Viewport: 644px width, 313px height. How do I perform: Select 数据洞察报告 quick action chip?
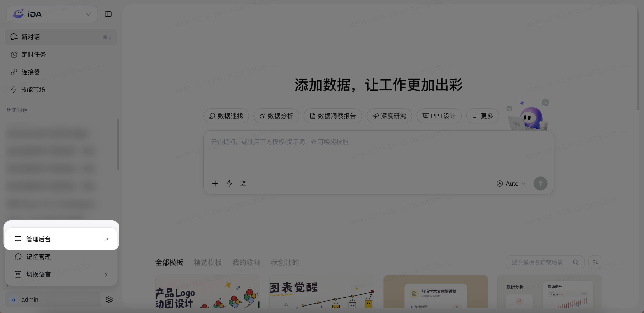[333, 116]
